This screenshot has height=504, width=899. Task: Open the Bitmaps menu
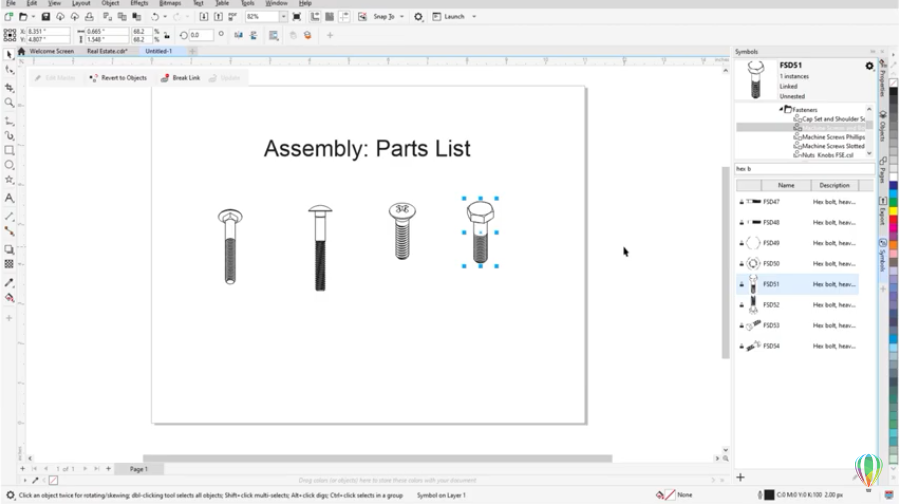click(170, 3)
